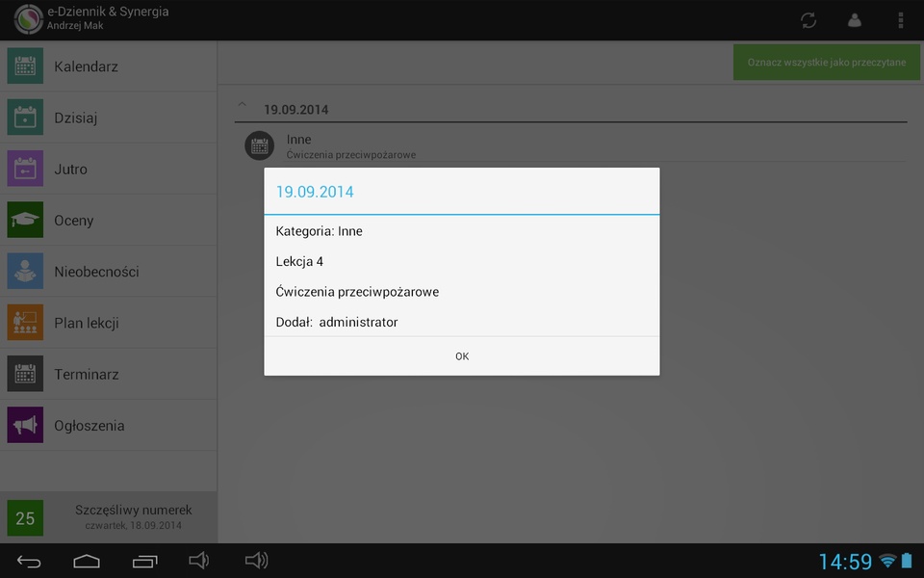Tap the orange Plan lekcji icon
Viewport: 924px width, 578px height.
pyautogui.click(x=25, y=323)
